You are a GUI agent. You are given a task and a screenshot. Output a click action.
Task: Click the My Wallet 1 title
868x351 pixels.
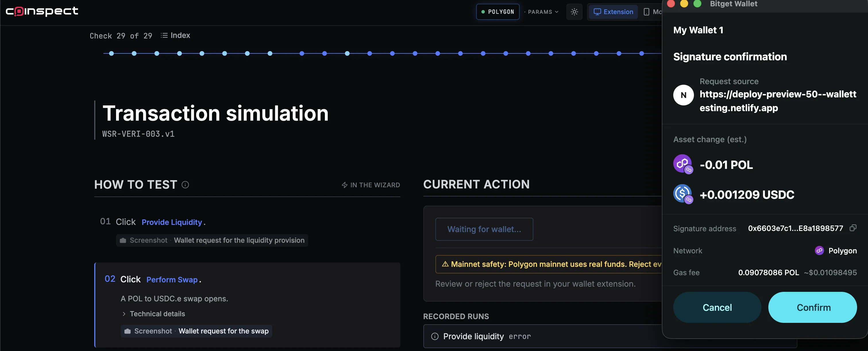tap(698, 30)
